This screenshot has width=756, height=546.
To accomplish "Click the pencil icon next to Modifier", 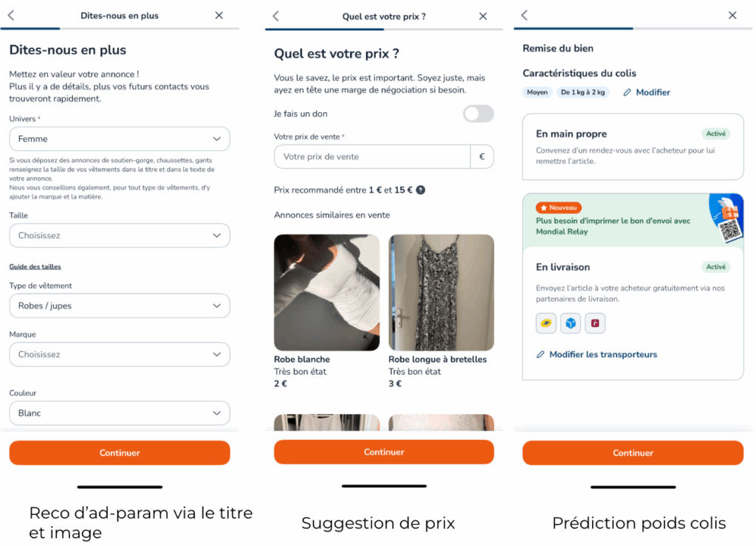I will pyautogui.click(x=625, y=91).
